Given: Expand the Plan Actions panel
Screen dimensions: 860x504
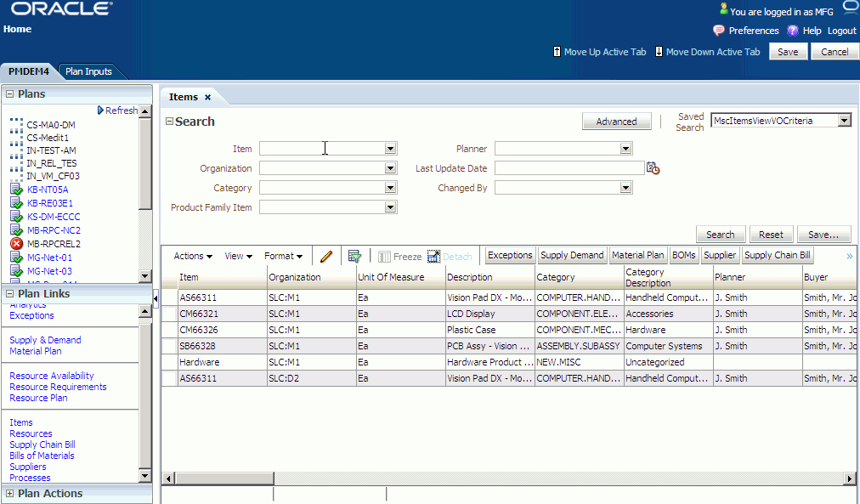Looking at the screenshot, I should pyautogui.click(x=9, y=493).
